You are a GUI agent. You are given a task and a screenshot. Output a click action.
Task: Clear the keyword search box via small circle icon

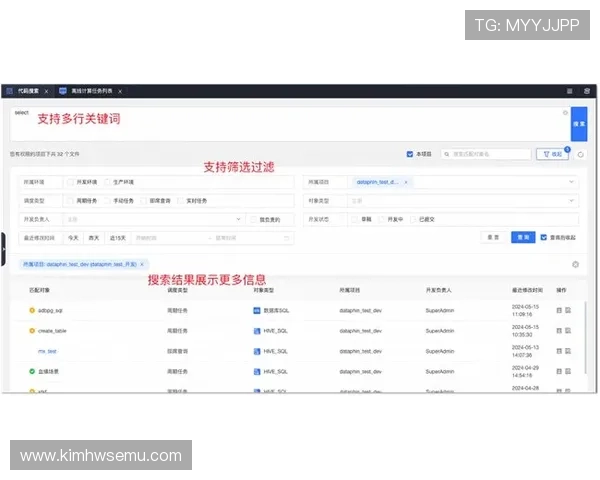pyautogui.click(x=565, y=113)
